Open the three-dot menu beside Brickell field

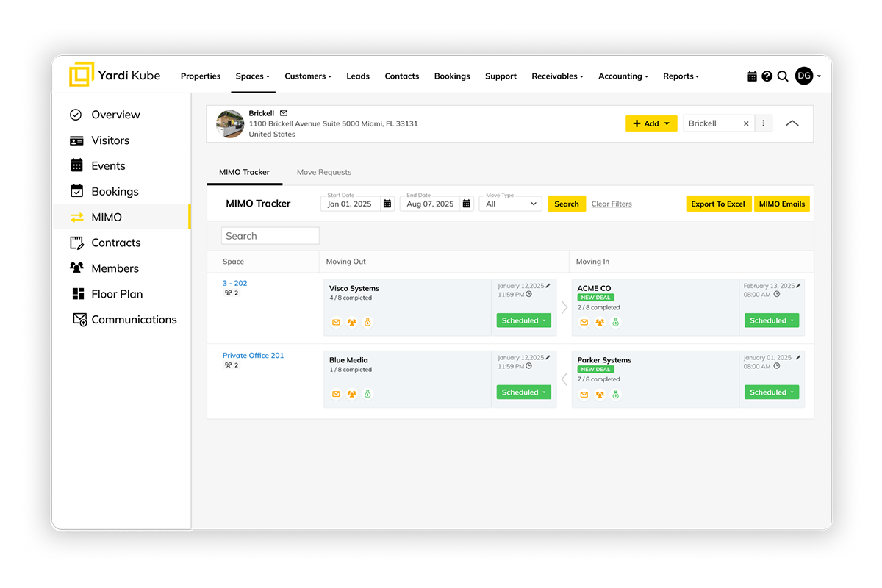[x=764, y=123]
